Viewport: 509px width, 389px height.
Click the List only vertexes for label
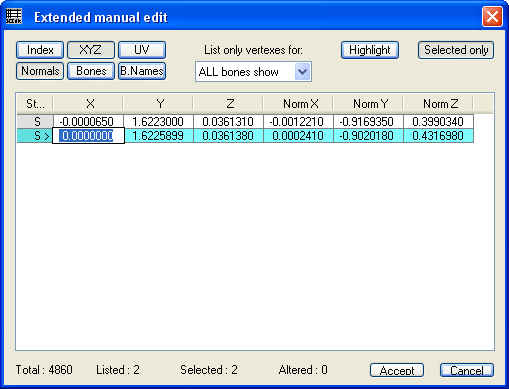[254, 50]
